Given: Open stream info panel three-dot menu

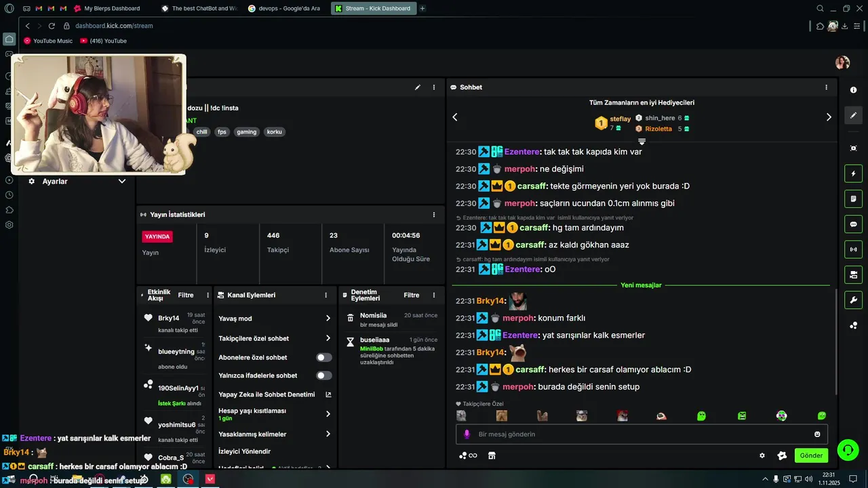Looking at the screenshot, I should (x=434, y=87).
